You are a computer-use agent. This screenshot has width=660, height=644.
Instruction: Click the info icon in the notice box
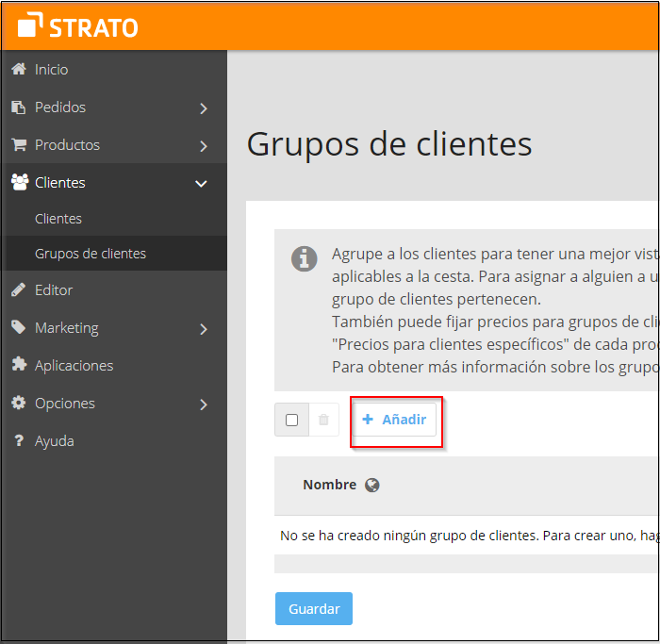tap(304, 258)
